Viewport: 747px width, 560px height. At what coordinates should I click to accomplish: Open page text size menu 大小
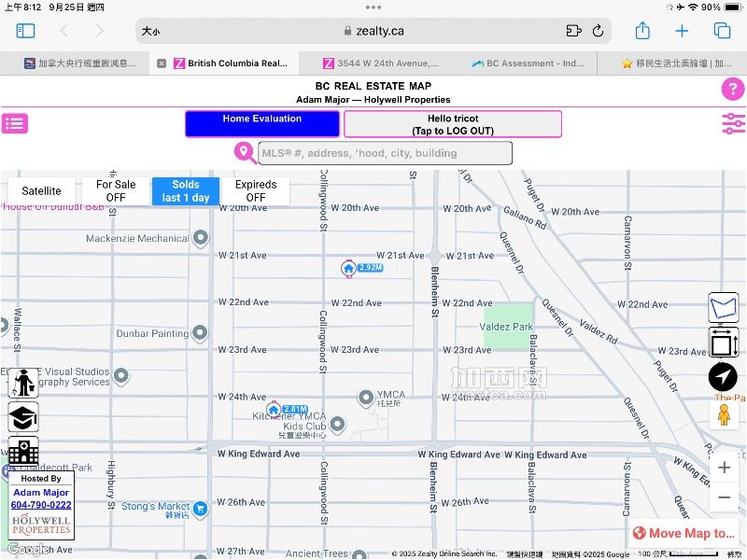[150, 32]
